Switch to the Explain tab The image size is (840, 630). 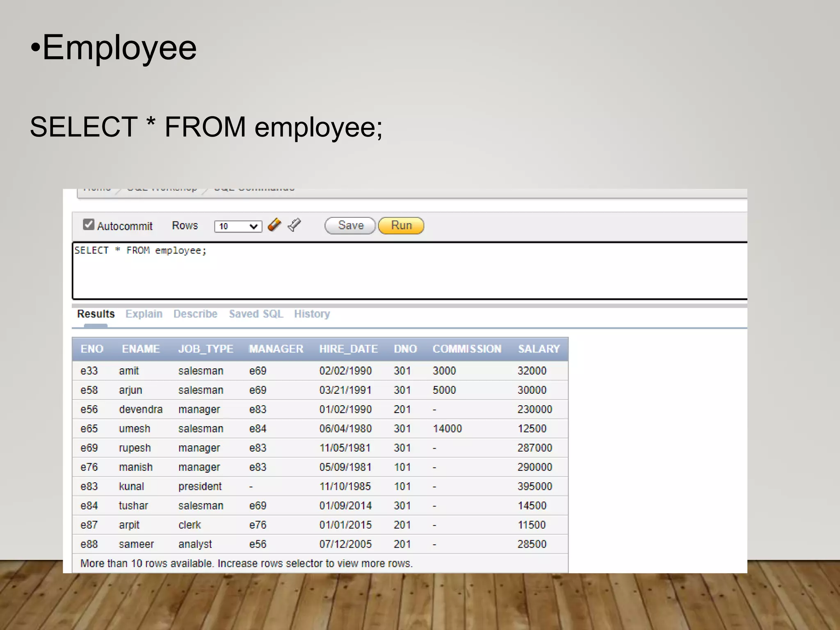pyautogui.click(x=144, y=314)
